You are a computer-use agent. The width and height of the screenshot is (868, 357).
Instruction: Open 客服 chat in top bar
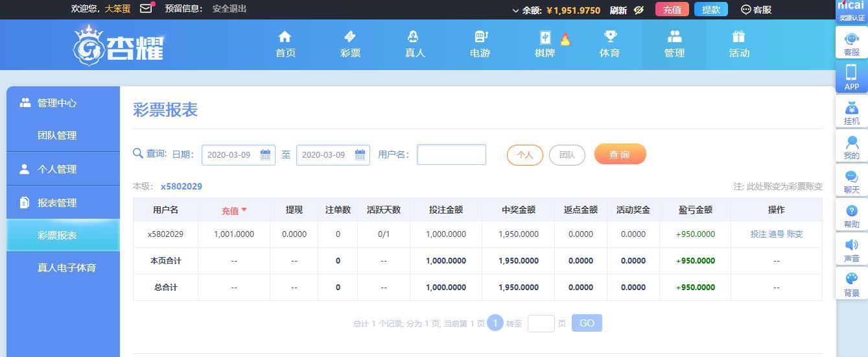(756, 10)
